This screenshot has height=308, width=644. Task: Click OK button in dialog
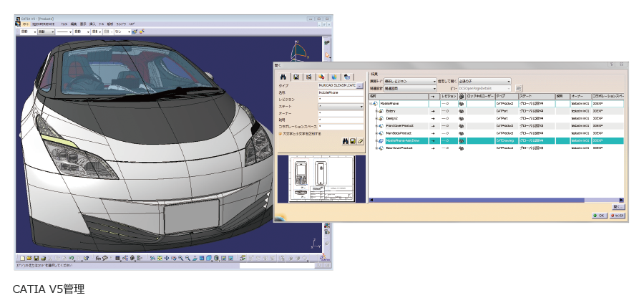599,215
